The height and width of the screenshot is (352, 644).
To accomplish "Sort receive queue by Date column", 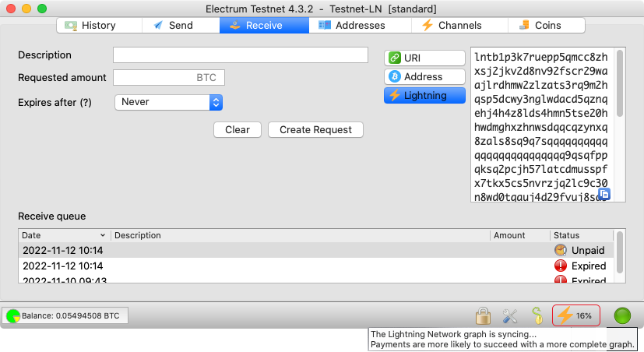I will [65, 235].
